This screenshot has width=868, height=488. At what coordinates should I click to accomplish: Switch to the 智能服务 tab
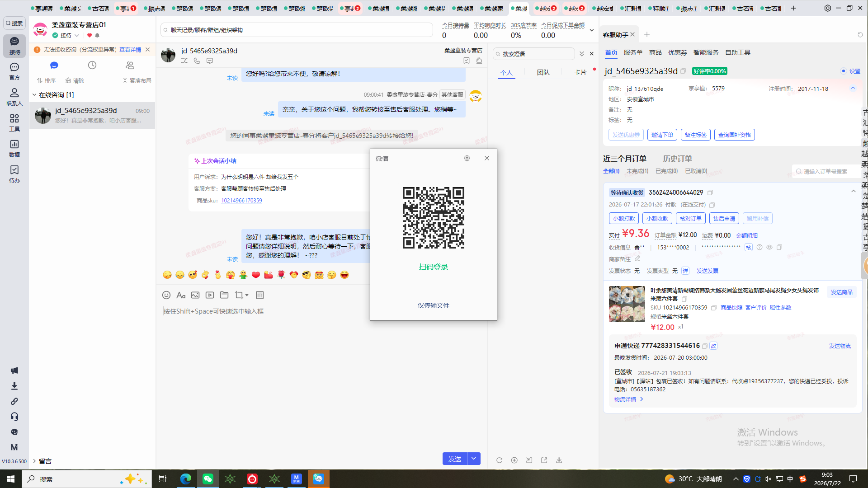pos(706,52)
